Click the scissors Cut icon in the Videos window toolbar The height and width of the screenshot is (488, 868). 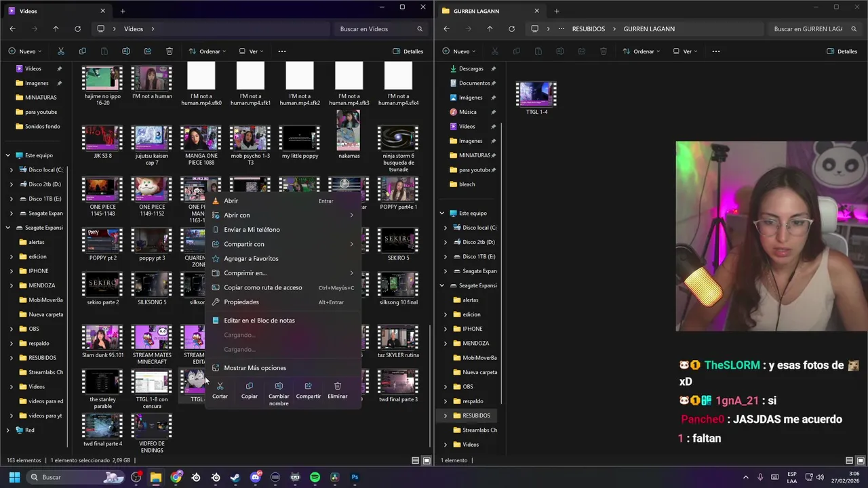60,52
